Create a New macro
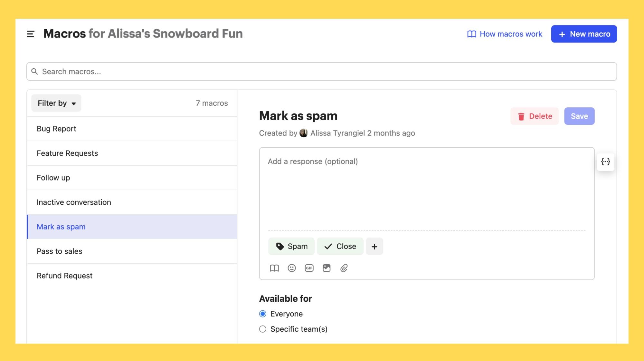 click(584, 34)
